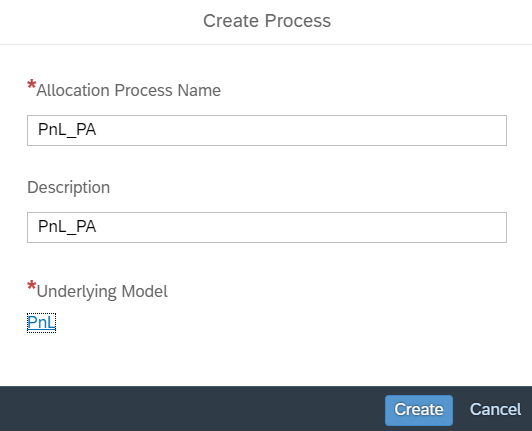Click the Allocation Process Name label
The height and width of the screenshot is (431, 532).
(x=129, y=91)
